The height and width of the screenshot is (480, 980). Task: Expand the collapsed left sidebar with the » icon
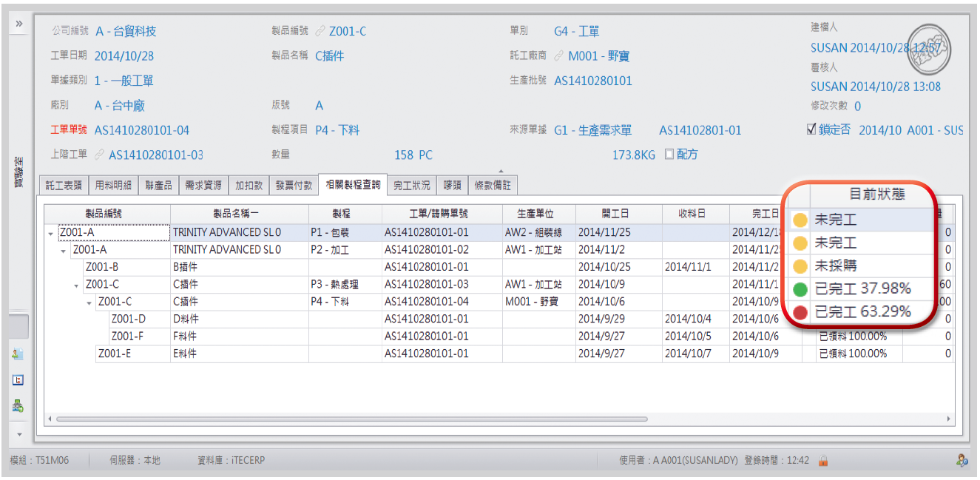19,24
